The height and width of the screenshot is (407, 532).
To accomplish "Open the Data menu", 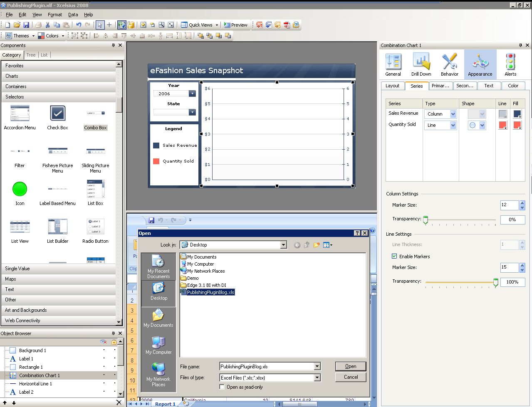I will point(73,15).
